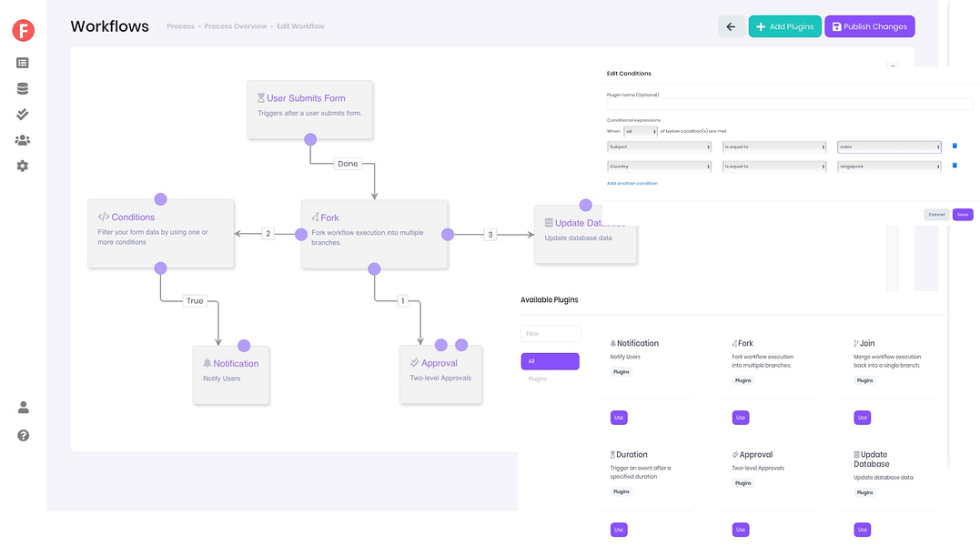
Task: Delete the Country condition with its trash icon
Action: coord(955,166)
